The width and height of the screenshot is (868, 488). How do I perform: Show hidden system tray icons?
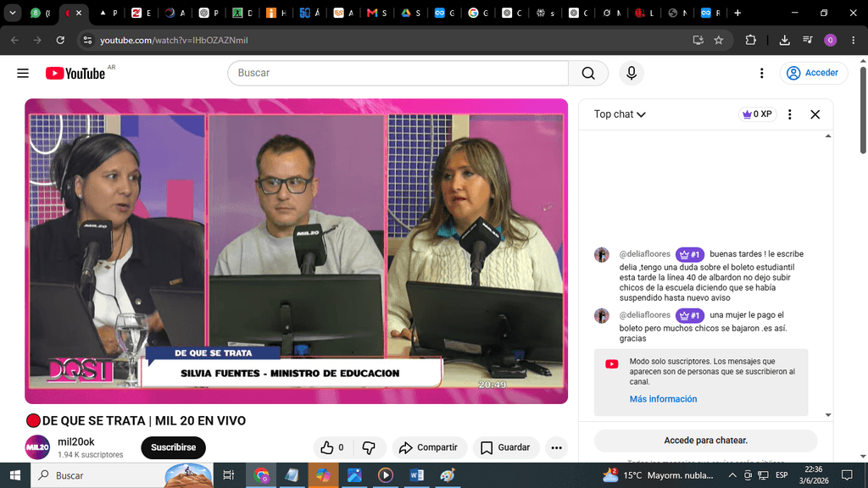pyautogui.click(x=732, y=475)
